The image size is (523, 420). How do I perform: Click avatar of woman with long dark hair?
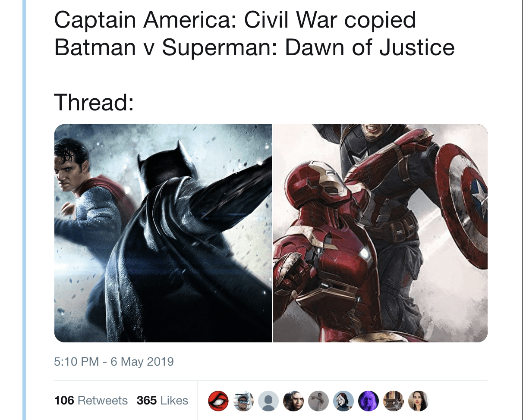point(419,401)
